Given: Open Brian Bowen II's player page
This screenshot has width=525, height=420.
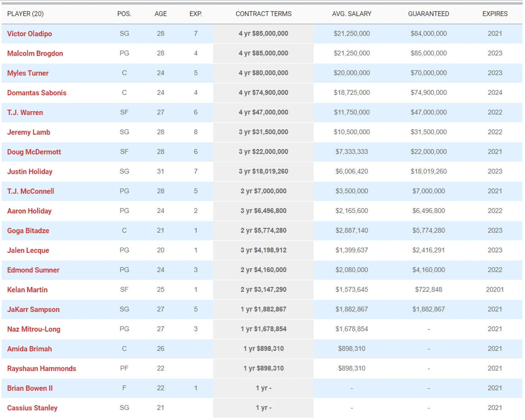Looking at the screenshot, I should (30, 388).
